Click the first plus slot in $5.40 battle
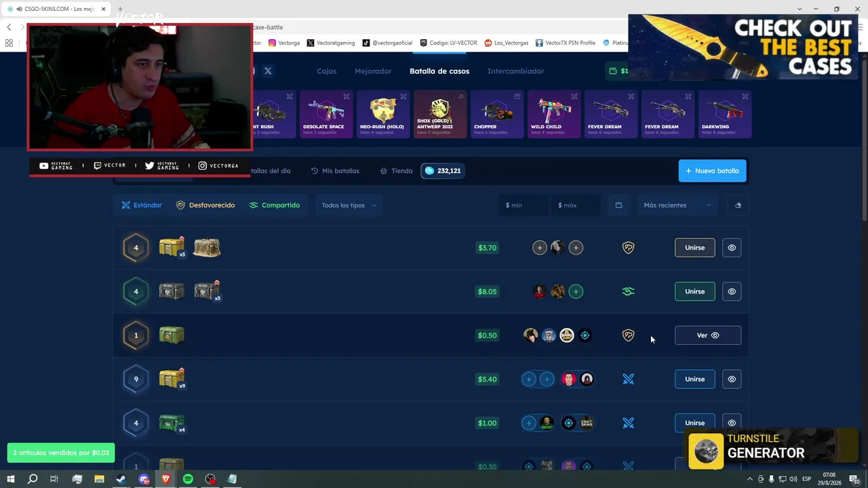The height and width of the screenshot is (488, 868). pyautogui.click(x=529, y=379)
